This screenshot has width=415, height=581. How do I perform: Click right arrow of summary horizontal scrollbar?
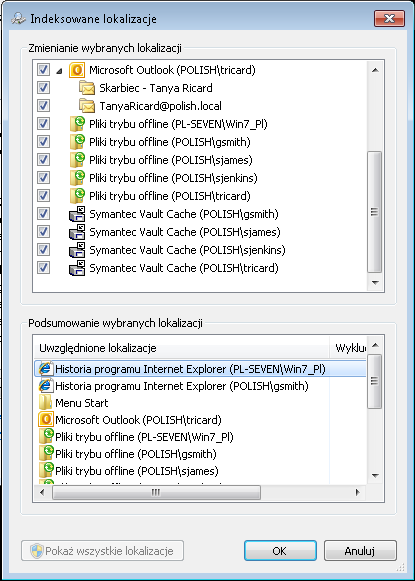pos(358,492)
